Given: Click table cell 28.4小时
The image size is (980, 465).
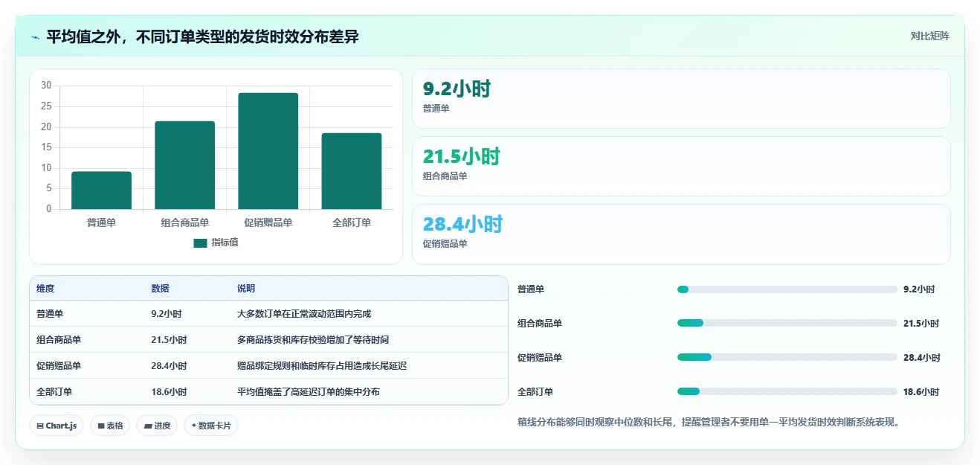Looking at the screenshot, I should 169,366.
